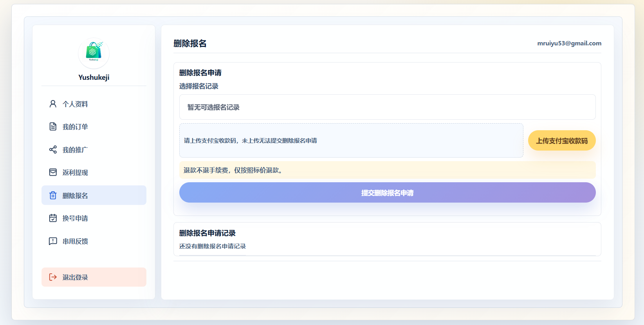Click the calendar icon beside 换号申请

tap(53, 218)
